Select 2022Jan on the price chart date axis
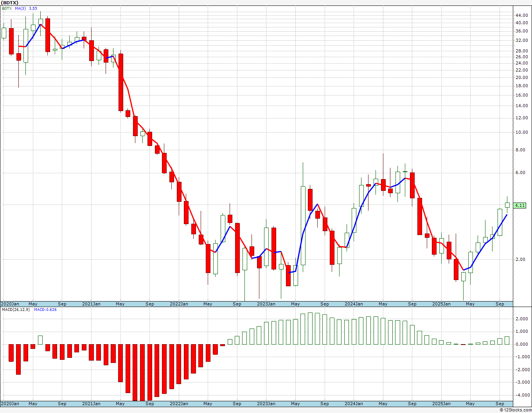Screen dimensions: 532x413 179,304
